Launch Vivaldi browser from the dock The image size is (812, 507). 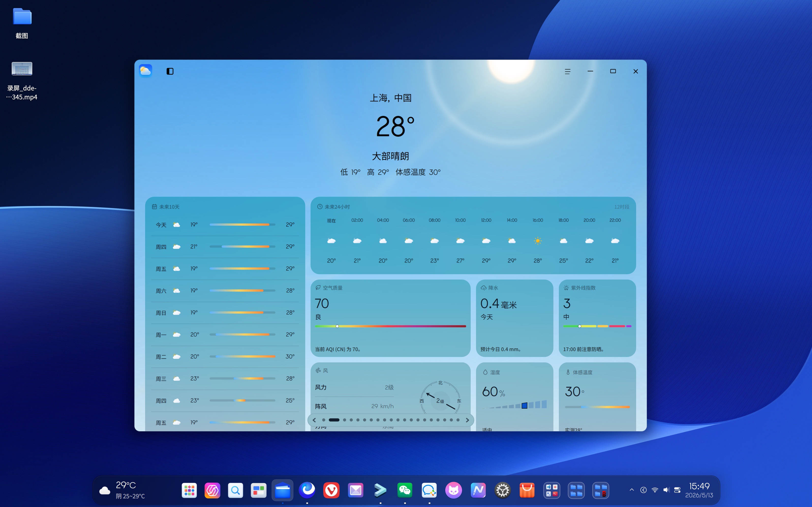click(331, 490)
